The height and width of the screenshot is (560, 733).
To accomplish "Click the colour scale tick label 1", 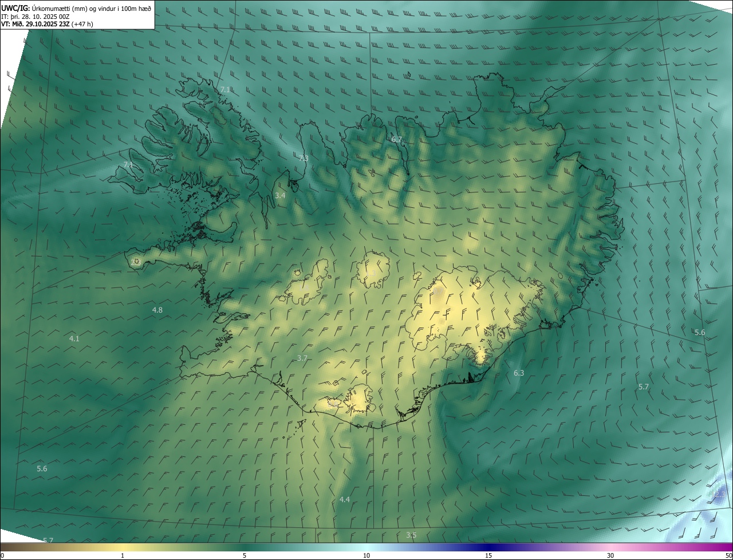I will pos(123,555).
